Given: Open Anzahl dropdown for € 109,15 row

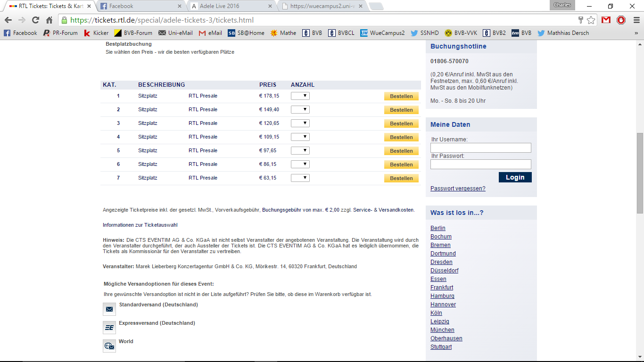Looking at the screenshot, I should point(300,137).
